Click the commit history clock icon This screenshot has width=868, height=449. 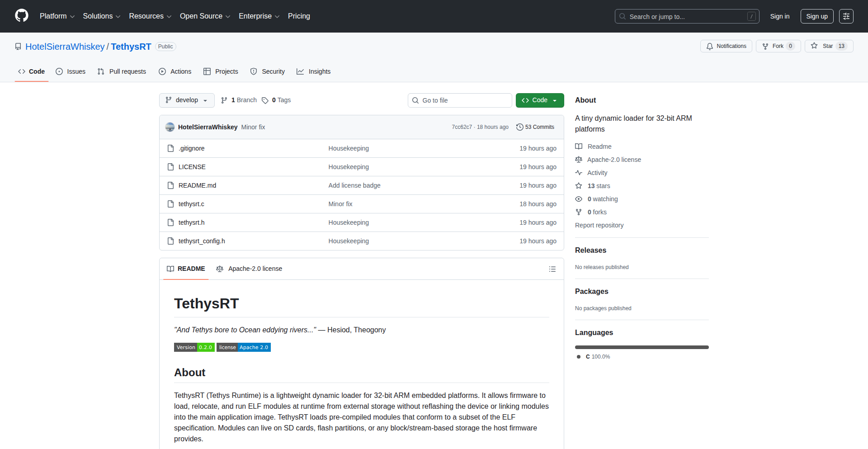[519, 127]
